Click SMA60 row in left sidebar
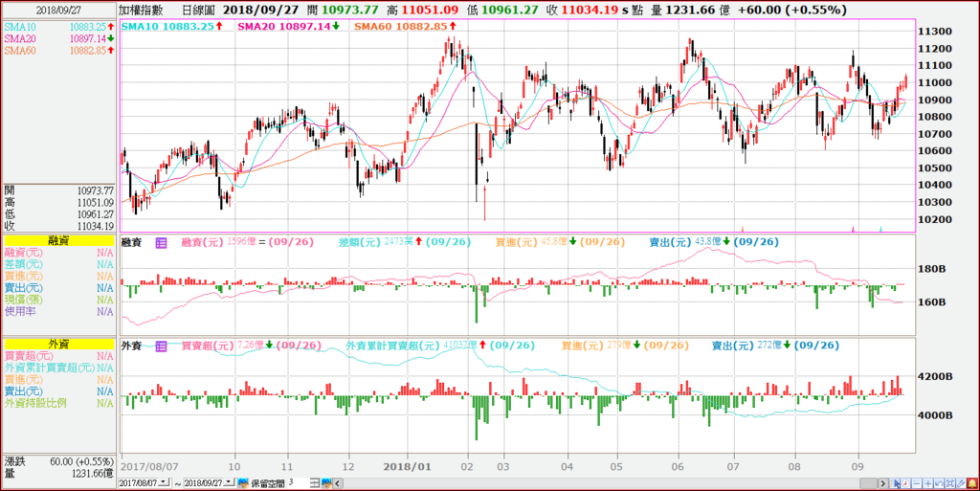This screenshot has height=491, width=980. click(x=58, y=51)
